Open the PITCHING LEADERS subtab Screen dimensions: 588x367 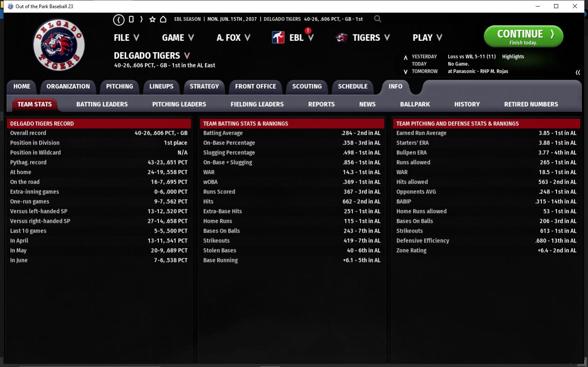(179, 105)
